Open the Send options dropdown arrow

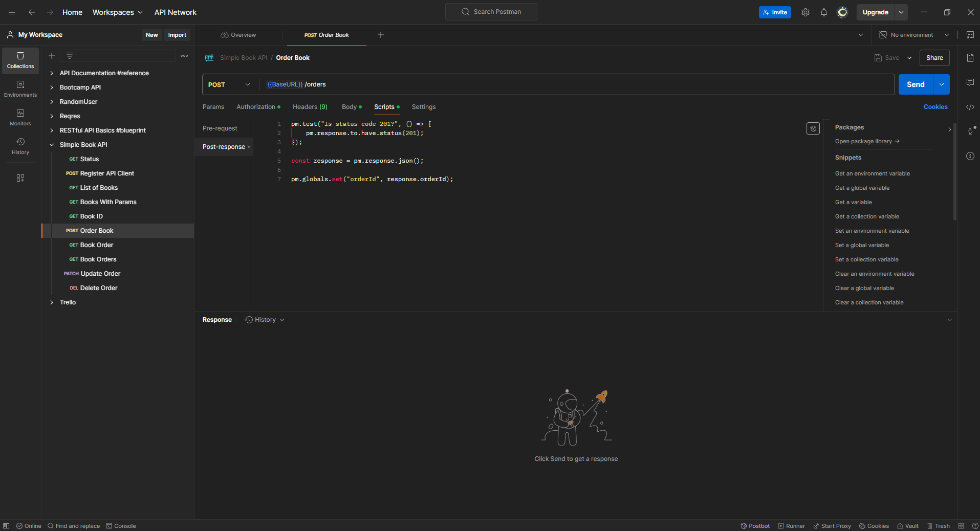[x=942, y=84]
